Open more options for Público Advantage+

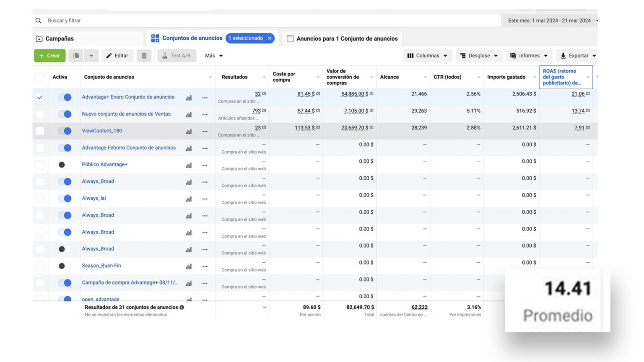205,165
